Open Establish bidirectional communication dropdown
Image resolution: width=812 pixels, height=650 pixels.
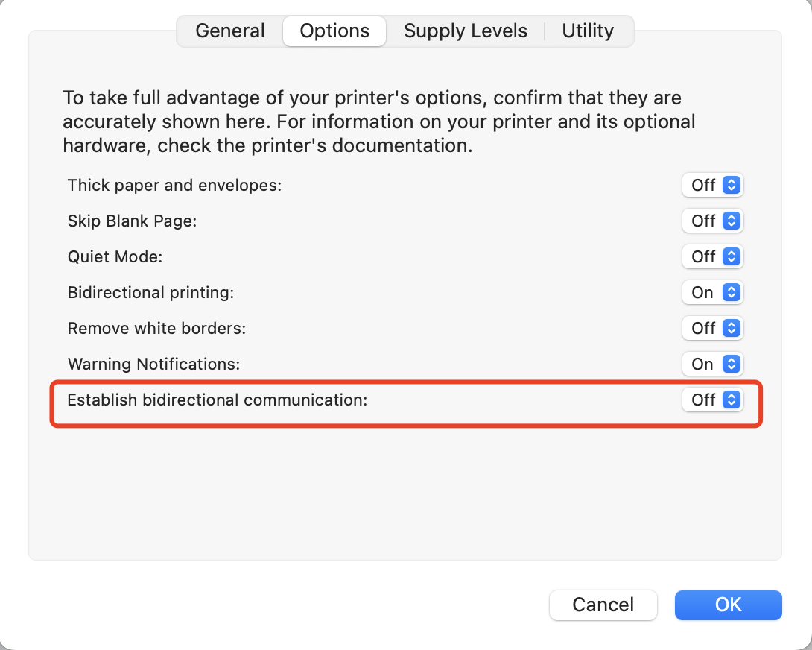[713, 400]
